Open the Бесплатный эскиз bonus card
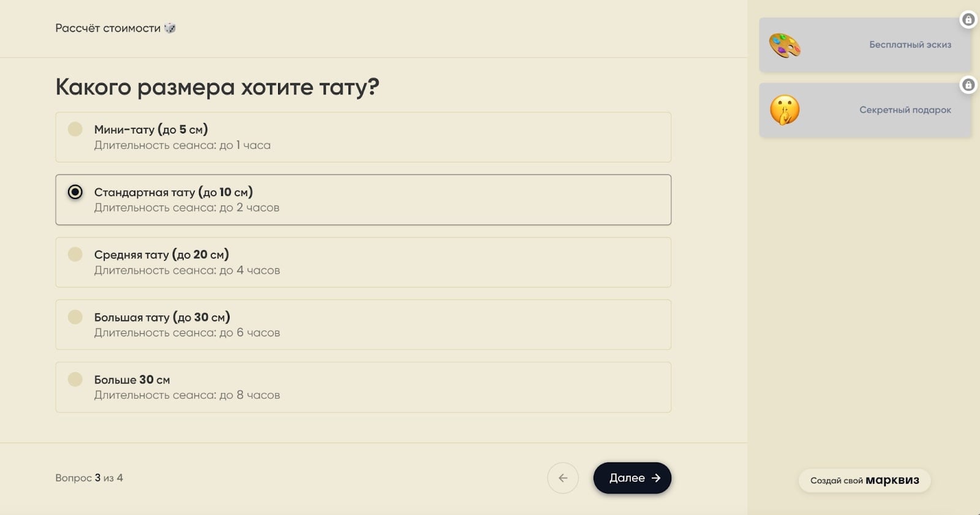The width and height of the screenshot is (980, 515). (x=864, y=45)
